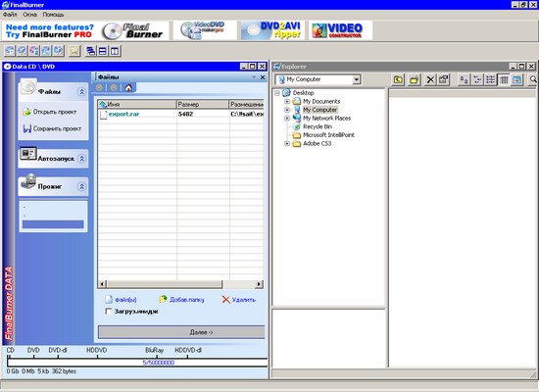This screenshot has width=539, height=392.
Task: Open the VideoDVD maker pro banner
Action: (205, 30)
